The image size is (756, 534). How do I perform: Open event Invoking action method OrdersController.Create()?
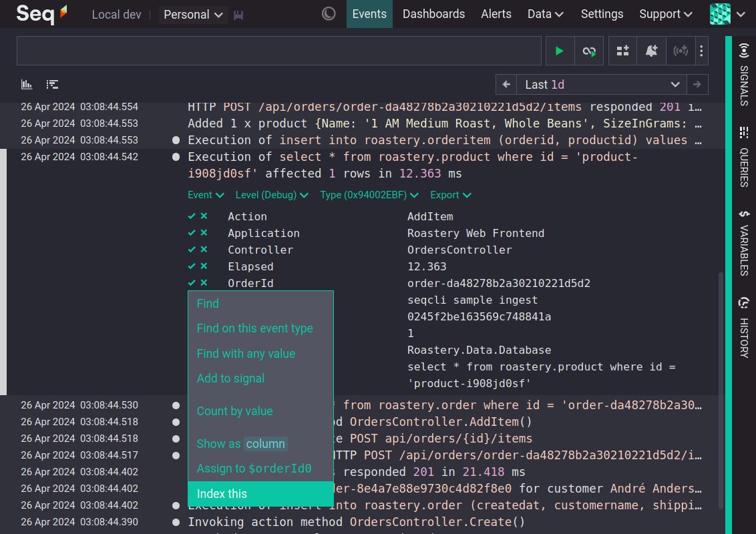(x=356, y=522)
